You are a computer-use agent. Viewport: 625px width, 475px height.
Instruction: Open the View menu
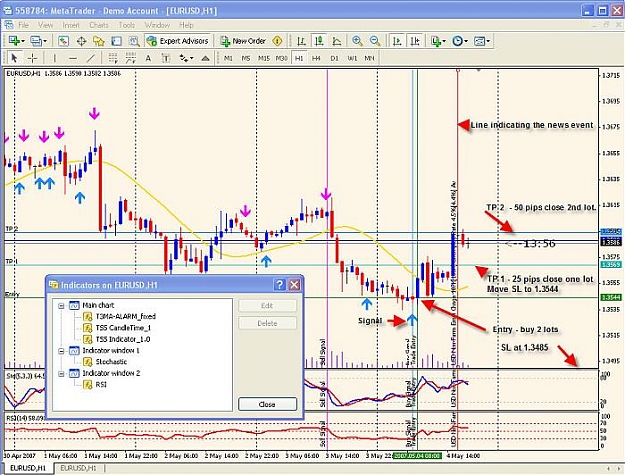pyautogui.click(x=45, y=25)
